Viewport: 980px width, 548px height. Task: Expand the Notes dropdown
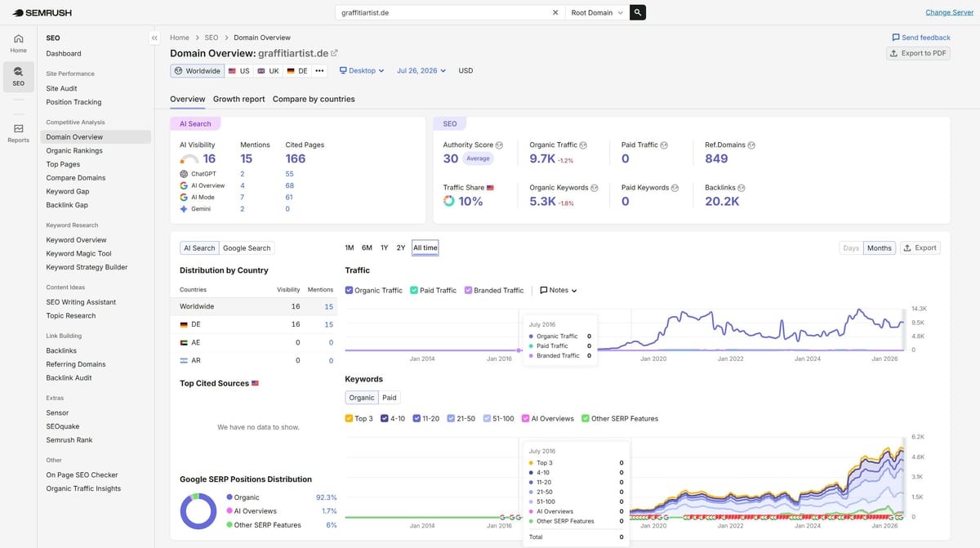[559, 290]
